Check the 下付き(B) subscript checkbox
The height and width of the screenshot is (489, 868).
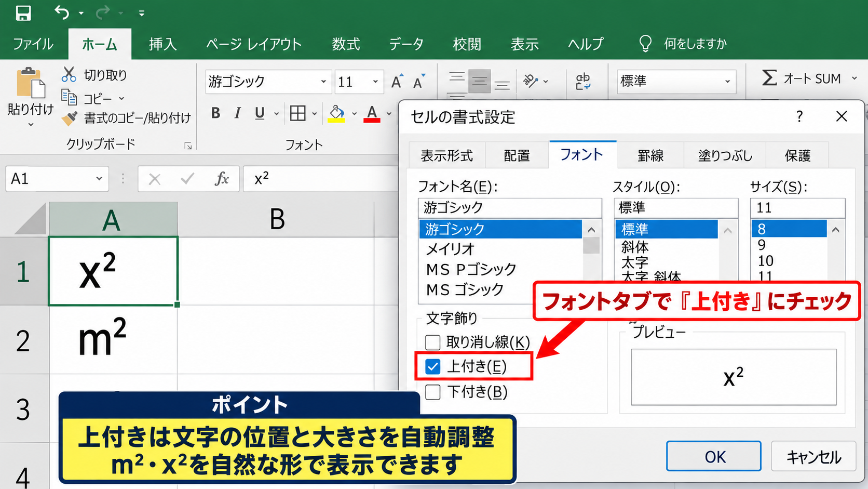[433, 392]
